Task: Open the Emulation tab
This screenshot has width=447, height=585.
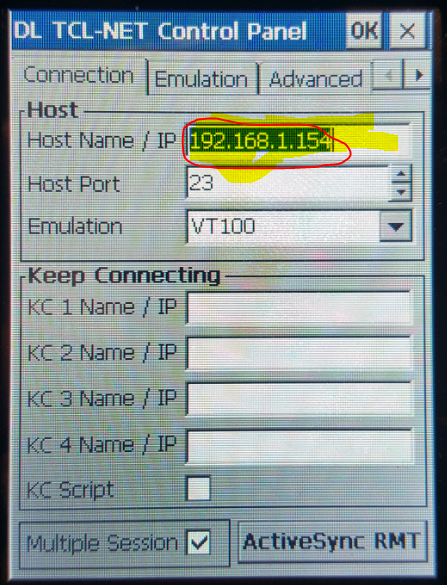Action: point(201,79)
